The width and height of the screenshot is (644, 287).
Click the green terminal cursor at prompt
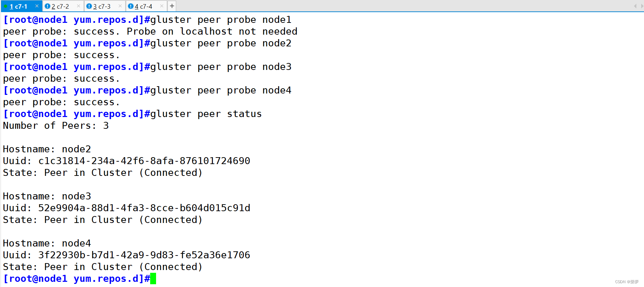153,278
